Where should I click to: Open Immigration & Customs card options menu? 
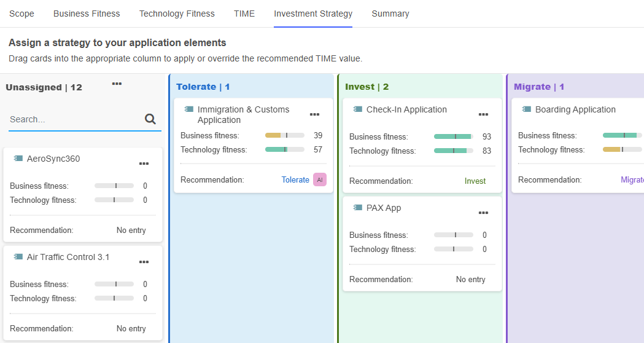[314, 114]
